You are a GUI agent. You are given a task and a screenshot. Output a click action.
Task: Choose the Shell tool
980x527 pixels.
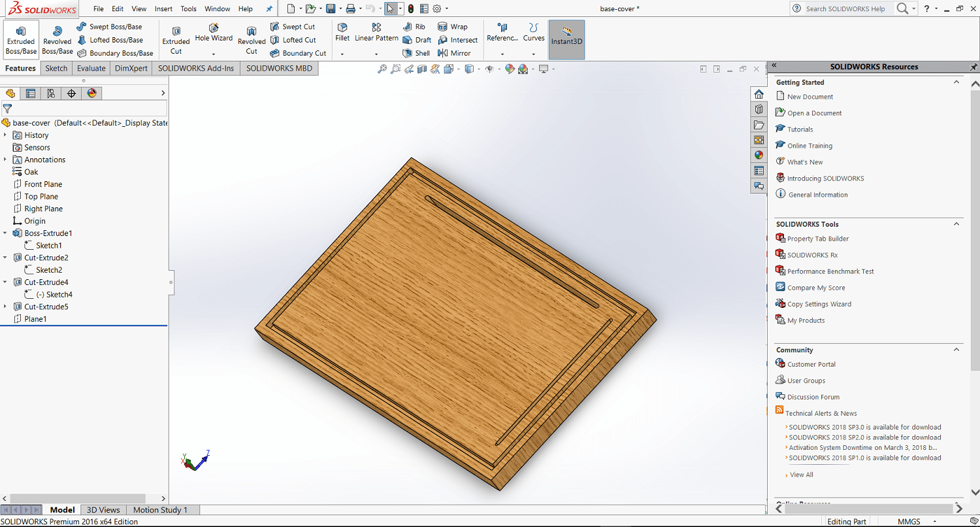tap(417, 53)
